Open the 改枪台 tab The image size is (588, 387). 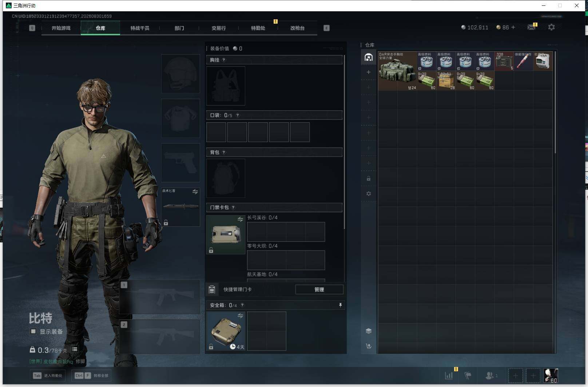297,28
